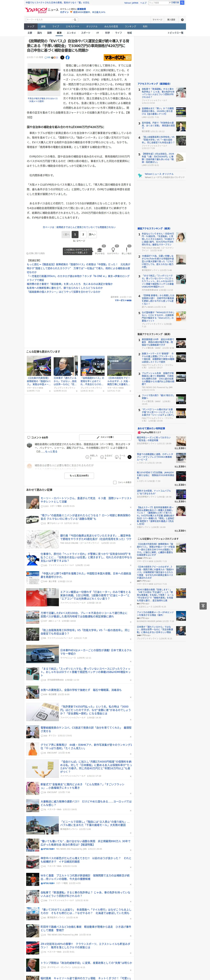Viewport: 210px width, 980px height.
Task: Open the 国内 category tab
Action: 40,33
